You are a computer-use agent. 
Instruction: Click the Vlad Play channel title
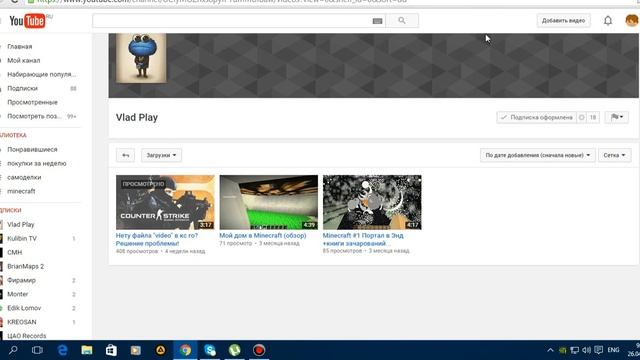137,118
